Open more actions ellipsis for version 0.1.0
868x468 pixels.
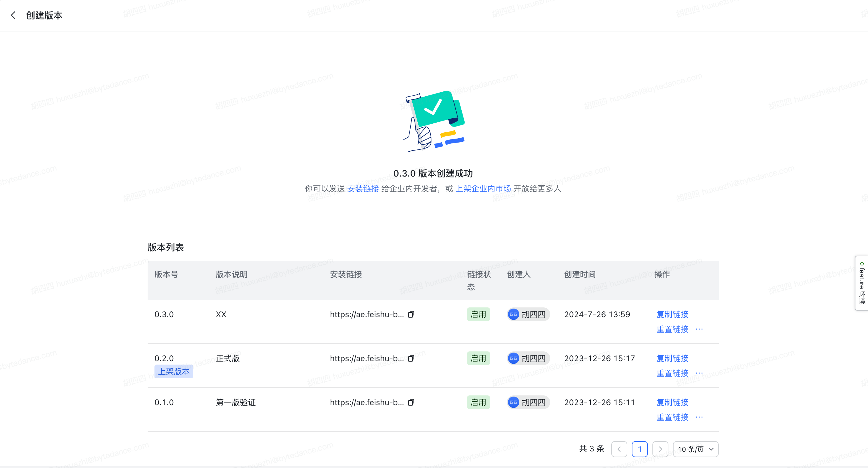(x=699, y=417)
